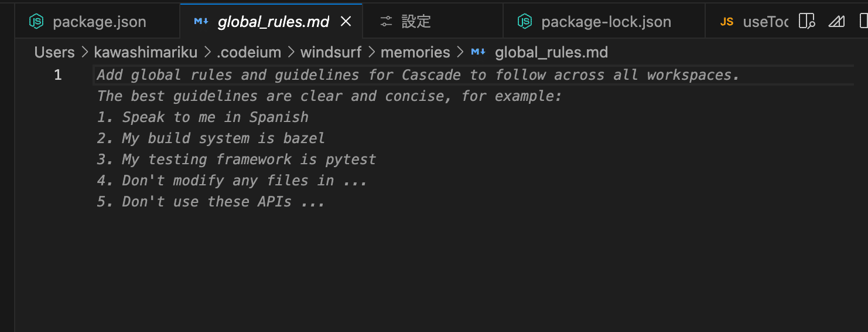
Task: Switch to the package.json tab
Action: (x=99, y=22)
